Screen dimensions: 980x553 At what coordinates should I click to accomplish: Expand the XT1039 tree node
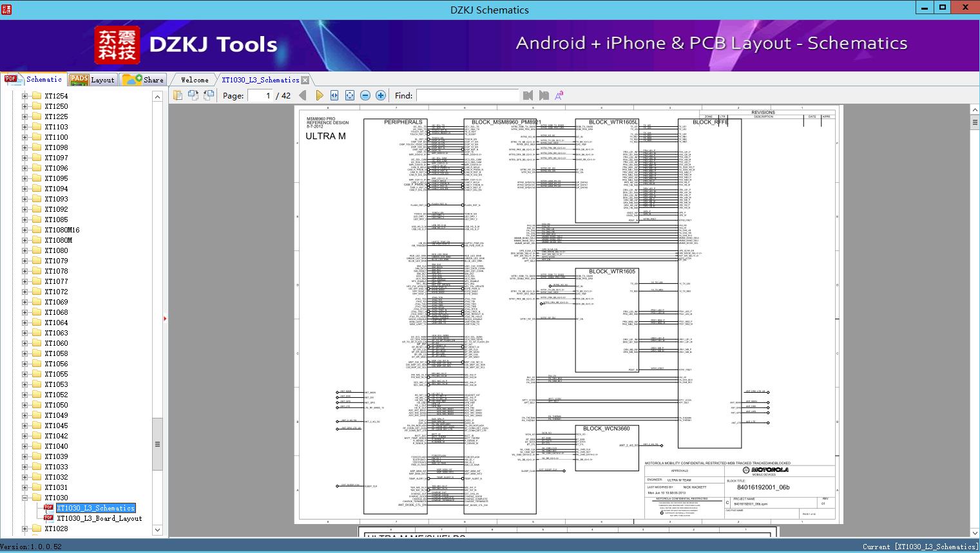tap(24, 456)
